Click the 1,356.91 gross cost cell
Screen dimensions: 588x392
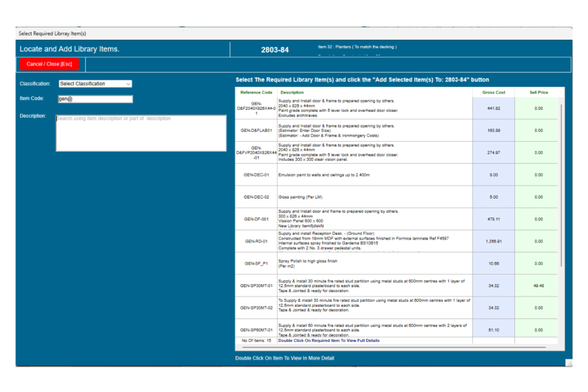click(493, 242)
